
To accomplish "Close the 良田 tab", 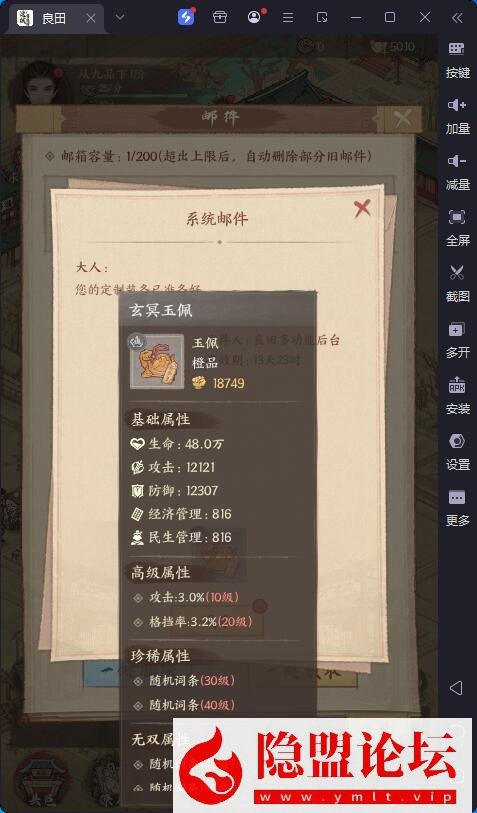I will pos(91,18).
